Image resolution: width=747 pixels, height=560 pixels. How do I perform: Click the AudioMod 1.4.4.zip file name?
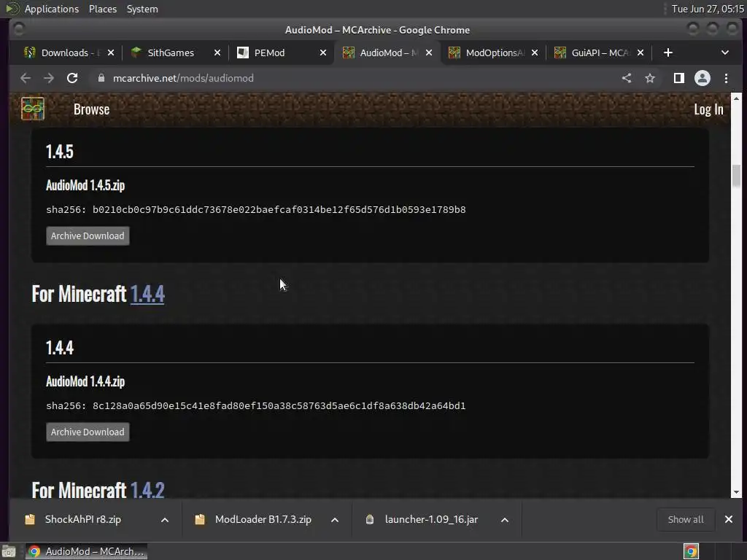[x=85, y=381]
